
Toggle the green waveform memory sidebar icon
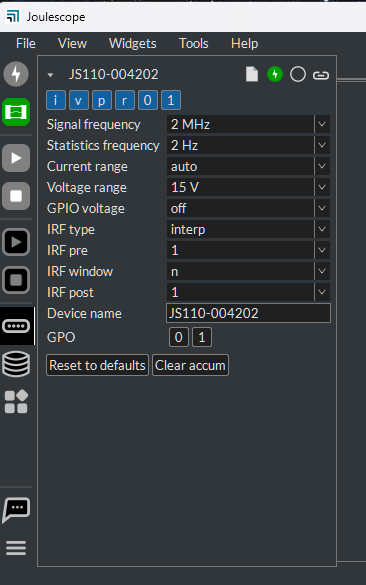point(16,112)
